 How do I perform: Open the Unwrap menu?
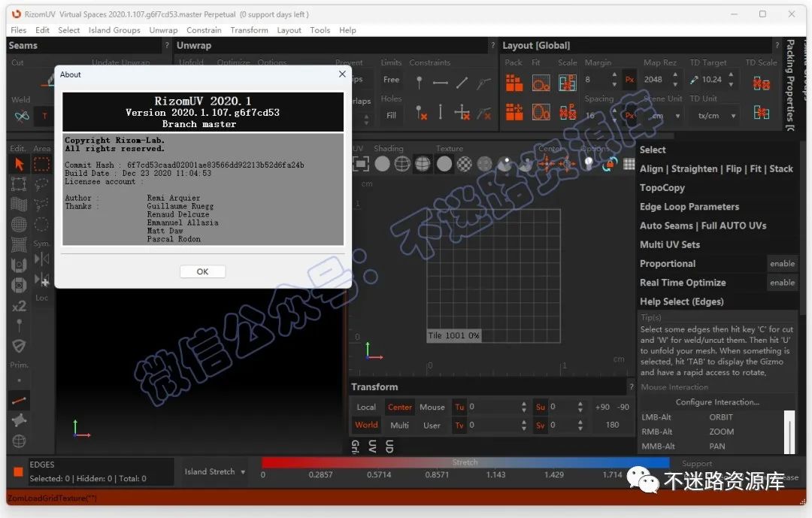pos(163,30)
